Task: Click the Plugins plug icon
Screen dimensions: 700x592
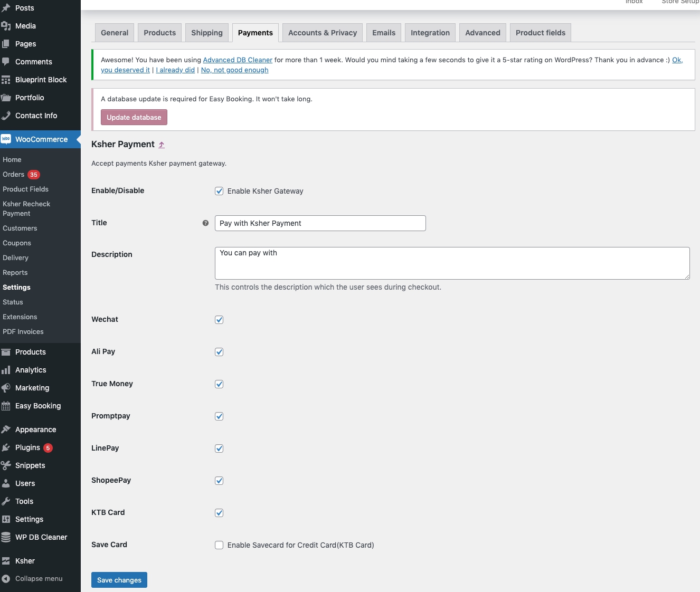Action: [x=6, y=447]
